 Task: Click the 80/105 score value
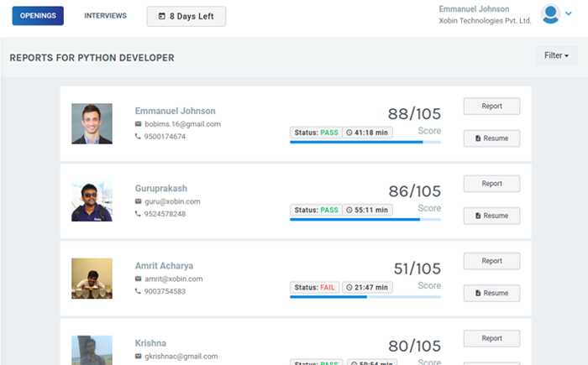[x=414, y=347]
